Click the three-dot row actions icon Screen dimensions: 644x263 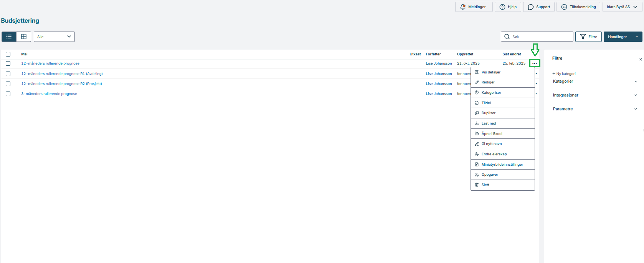(x=535, y=63)
